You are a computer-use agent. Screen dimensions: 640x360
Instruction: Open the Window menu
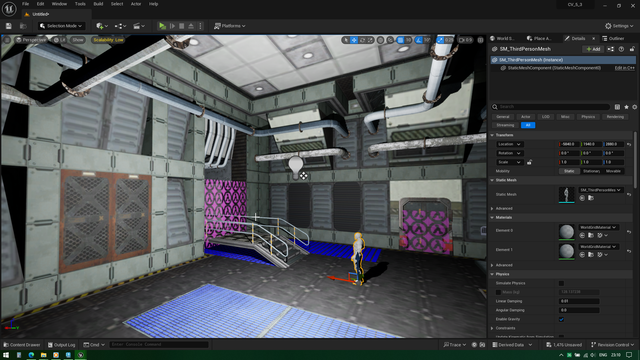coord(59,4)
